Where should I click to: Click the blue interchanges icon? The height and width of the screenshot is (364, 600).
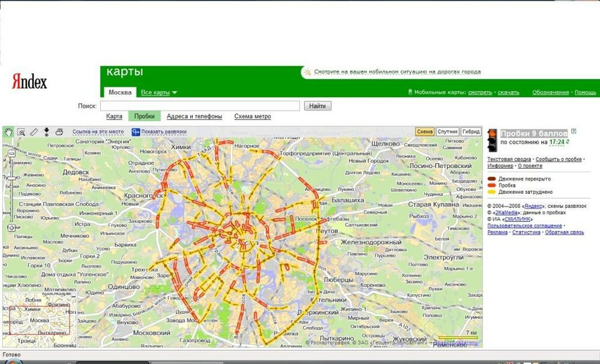[x=136, y=132]
